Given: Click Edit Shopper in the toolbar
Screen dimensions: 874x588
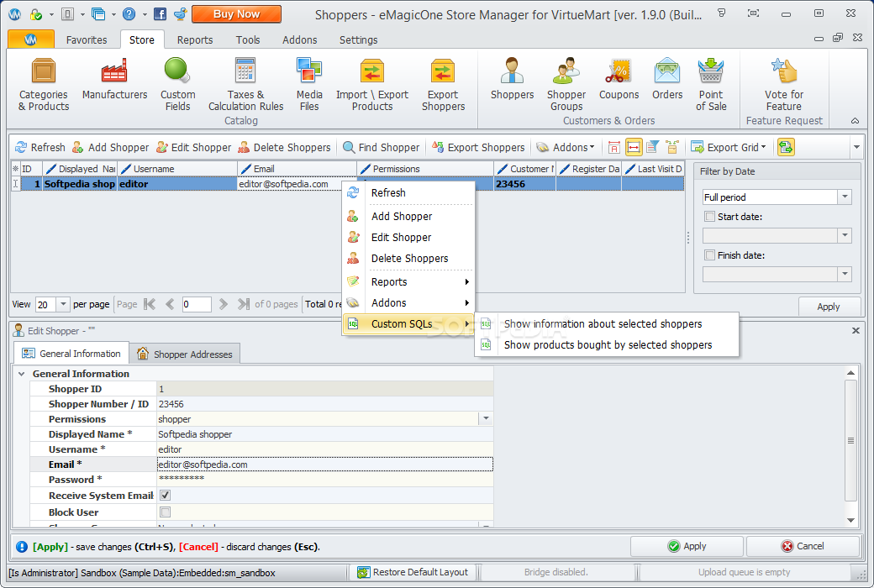Looking at the screenshot, I should pyautogui.click(x=193, y=147).
